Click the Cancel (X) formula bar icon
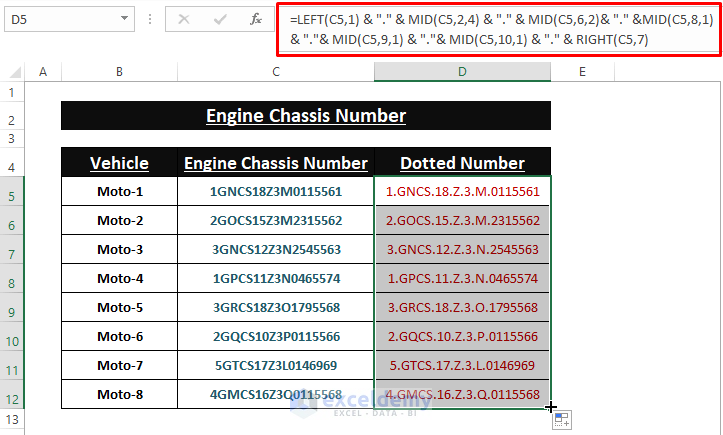This screenshot has width=723, height=435. coord(184,19)
